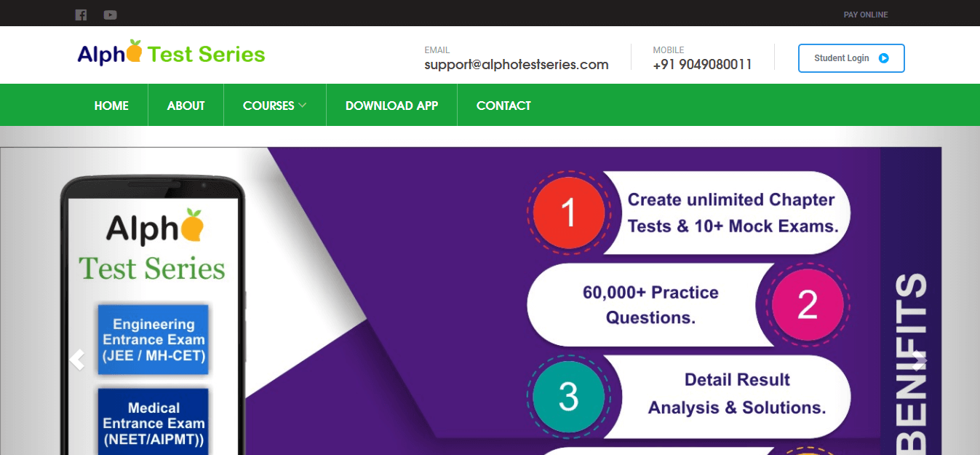Click the red circle numbered 1

point(568,213)
